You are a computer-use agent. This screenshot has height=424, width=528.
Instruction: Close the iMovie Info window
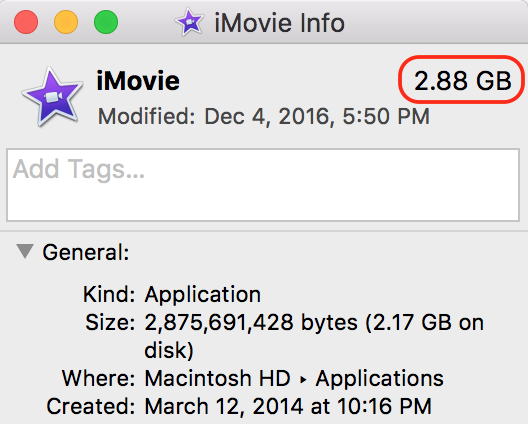[x=26, y=22]
